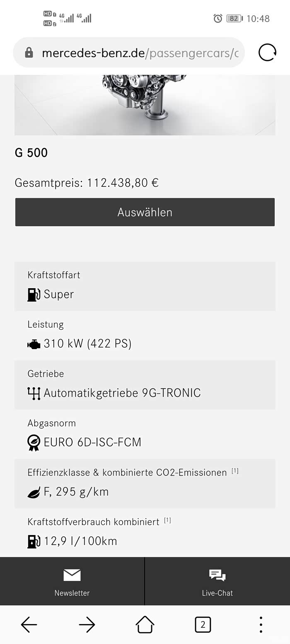Click the fuel pump icon beside Super

pyautogui.click(x=34, y=294)
